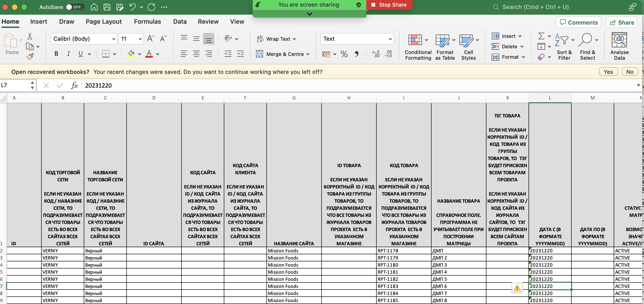Click the Borders grid icon
Viewport: 644px width, 304px height.
click(x=106, y=54)
